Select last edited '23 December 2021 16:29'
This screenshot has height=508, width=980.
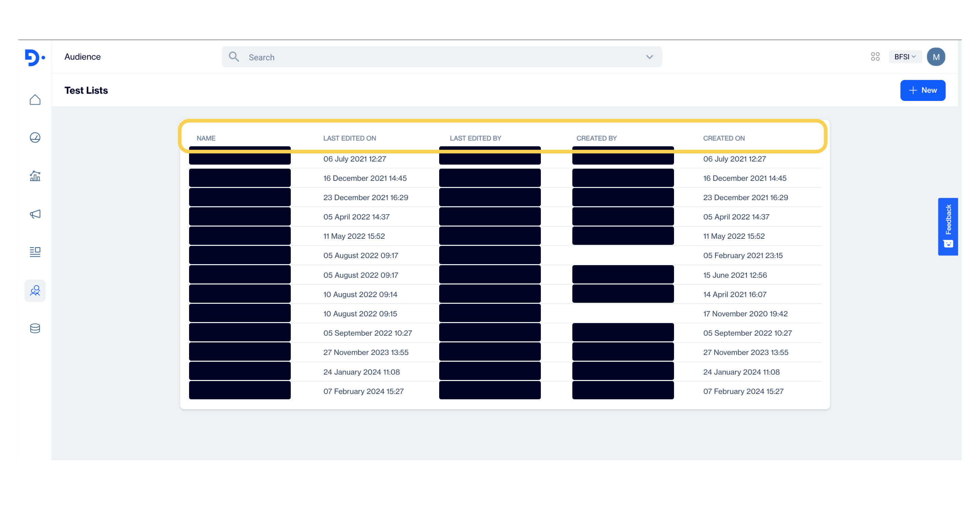366,198
